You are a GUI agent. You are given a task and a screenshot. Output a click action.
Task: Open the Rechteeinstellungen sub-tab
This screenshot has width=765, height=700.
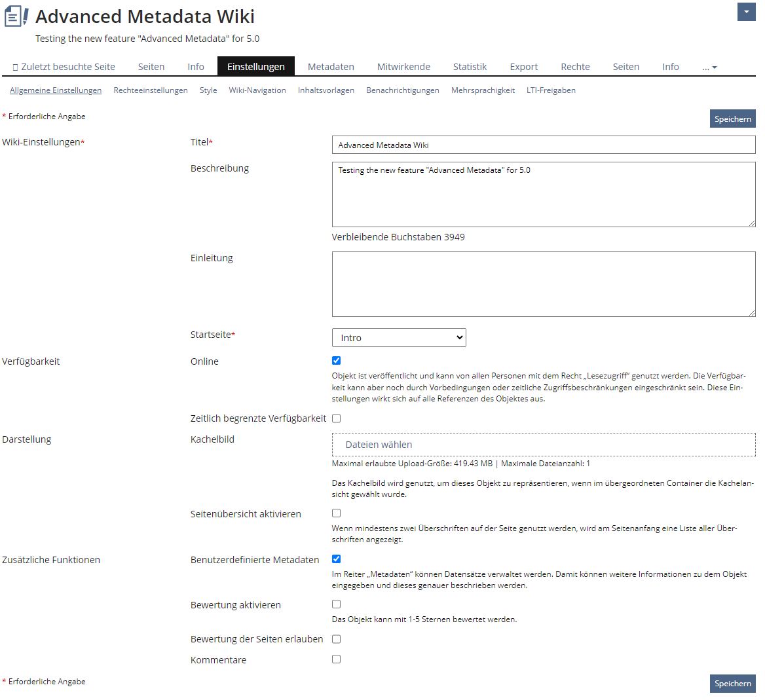click(x=151, y=90)
